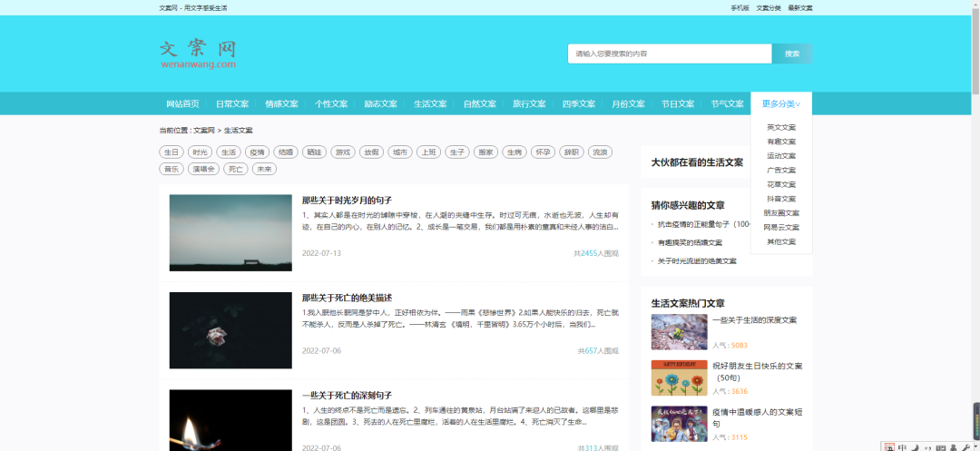Select the 音乐 tag

171,169
